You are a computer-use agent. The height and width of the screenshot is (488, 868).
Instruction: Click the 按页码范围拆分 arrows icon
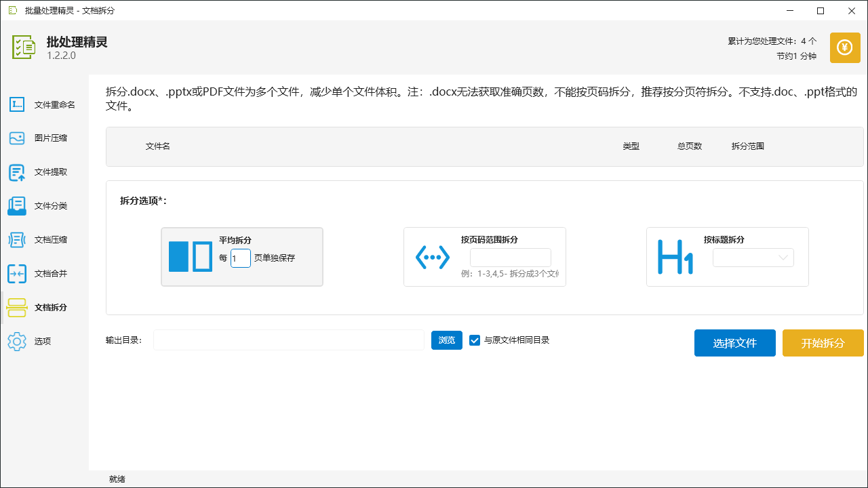pos(433,257)
